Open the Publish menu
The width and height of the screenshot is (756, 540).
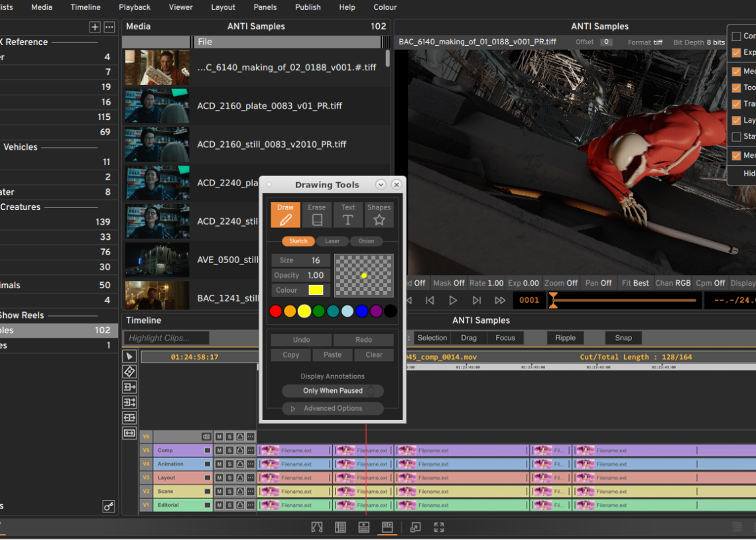pyautogui.click(x=308, y=7)
